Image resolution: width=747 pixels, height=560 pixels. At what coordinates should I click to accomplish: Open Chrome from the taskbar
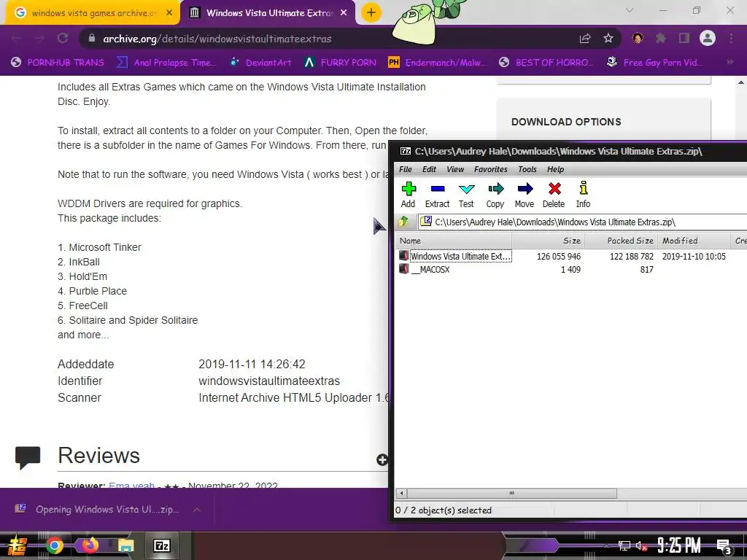click(54, 545)
